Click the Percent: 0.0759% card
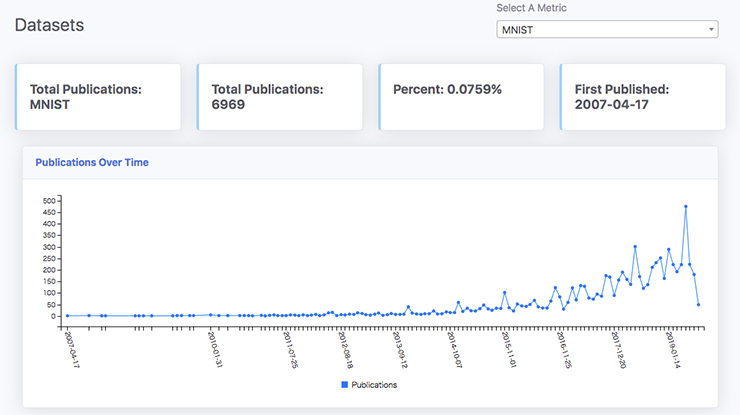Screen dimensions: 740x415 [x=461, y=97]
